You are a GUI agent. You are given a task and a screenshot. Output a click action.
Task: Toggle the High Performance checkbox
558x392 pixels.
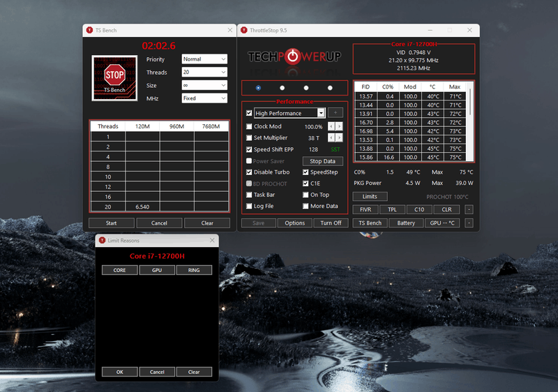click(249, 113)
